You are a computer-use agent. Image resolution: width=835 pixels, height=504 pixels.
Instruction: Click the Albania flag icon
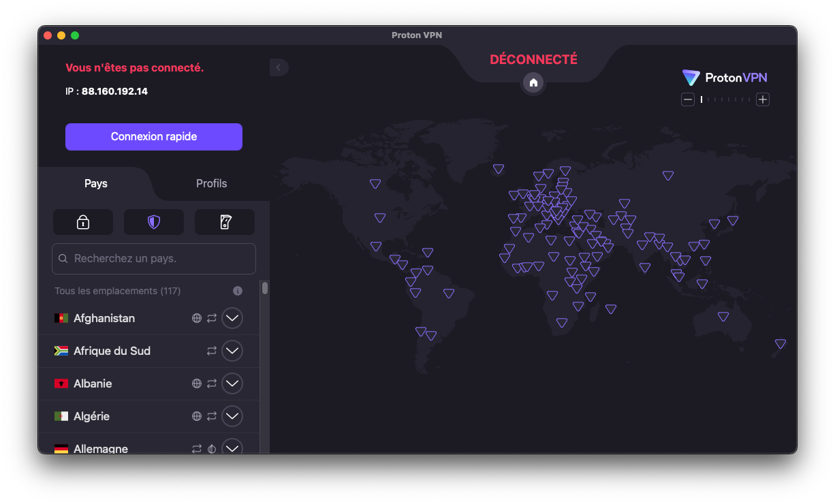click(61, 383)
